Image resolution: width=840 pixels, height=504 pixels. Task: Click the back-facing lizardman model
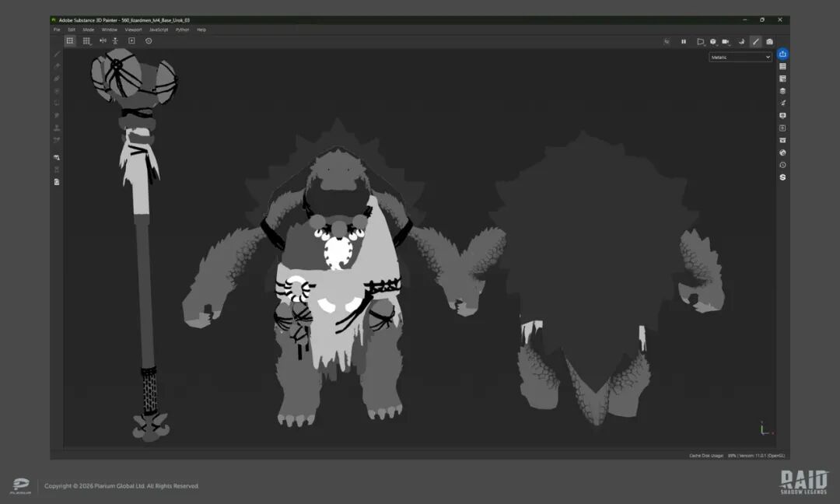595,278
